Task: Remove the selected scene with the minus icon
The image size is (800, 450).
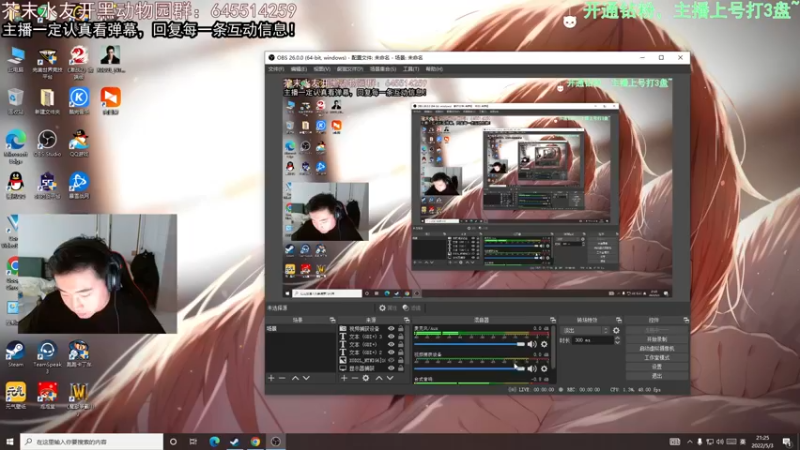Action: point(282,378)
